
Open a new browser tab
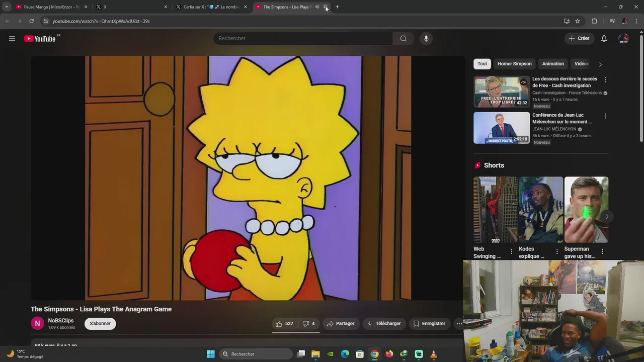click(337, 7)
